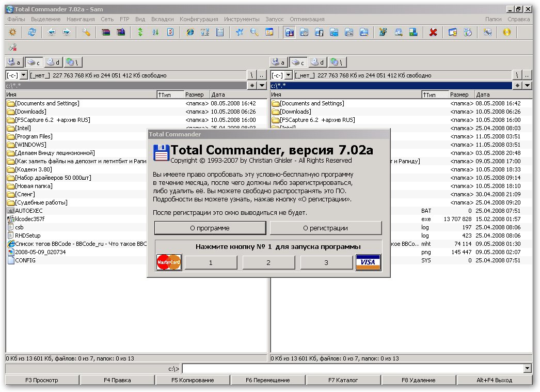Open the Навигация menu
This screenshot has width=540, height=392.
point(81,19)
